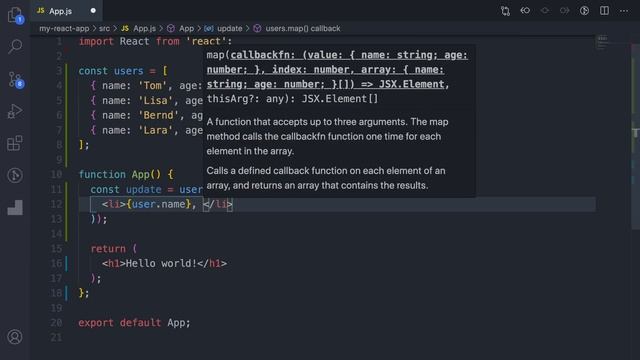Click the string 'Lisa' on line 5
Viewport: 640px width, 360px height.
point(156,100)
